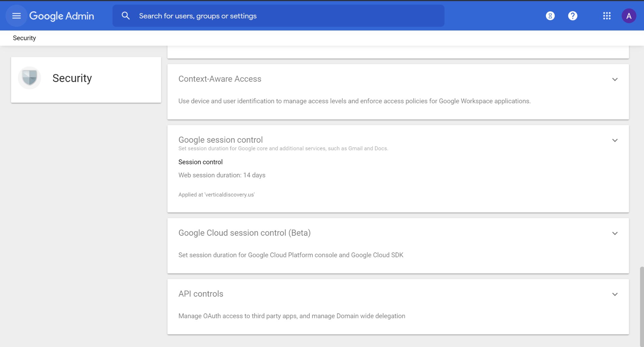This screenshot has width=644, height=347.
Task: Click the search magnifier icon
Action: 125,16
